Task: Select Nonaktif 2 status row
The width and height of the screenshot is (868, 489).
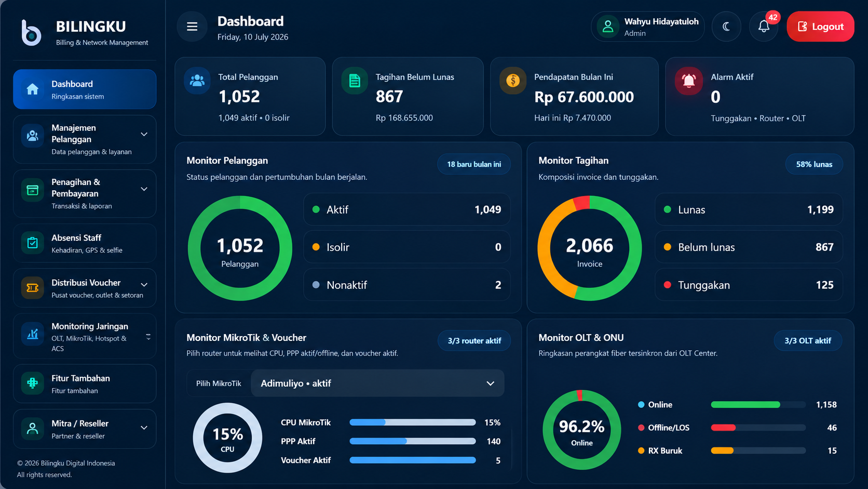Action: pyautogui.click(x=407, y=285)
